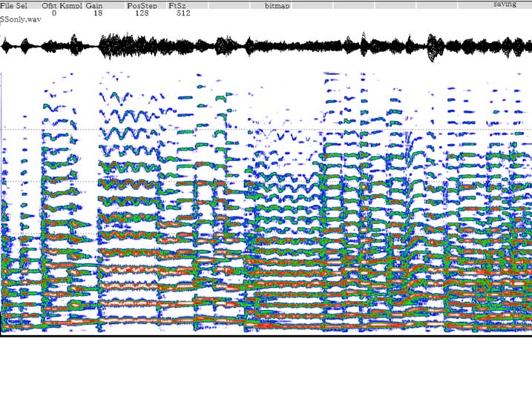Click the audio waveform strip
This screenshot has height=399, width=532.
(266, 47)
